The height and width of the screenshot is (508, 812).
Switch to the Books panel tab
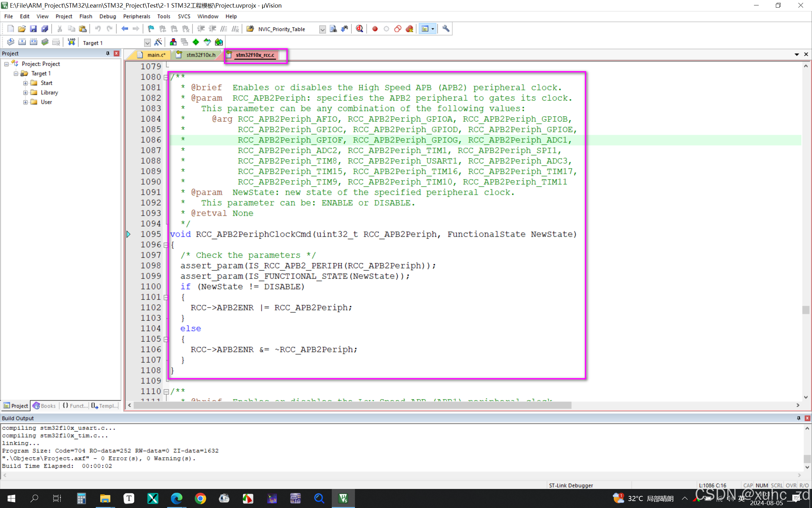45,406
